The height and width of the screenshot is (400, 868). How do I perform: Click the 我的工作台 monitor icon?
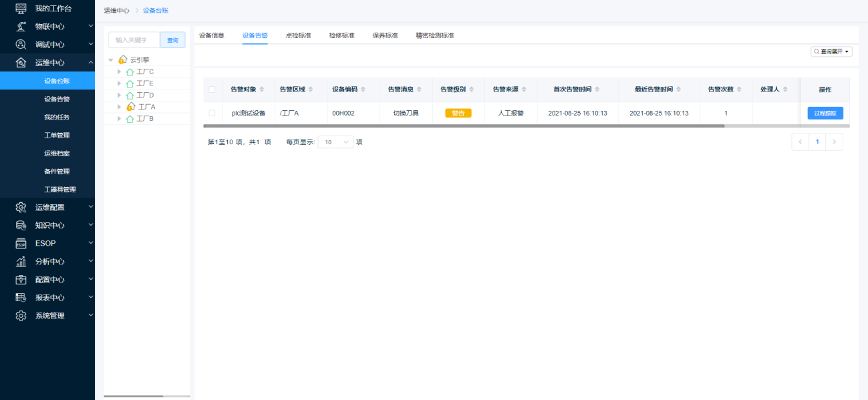click(21, 9)
